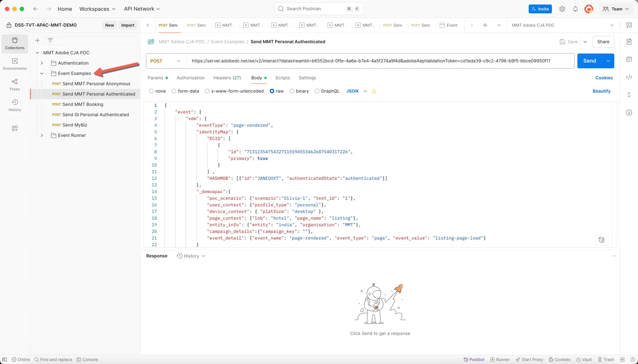This screenshot has height=364, width=638.
Task: Open the notifications bell
Action: click(575, 9)
